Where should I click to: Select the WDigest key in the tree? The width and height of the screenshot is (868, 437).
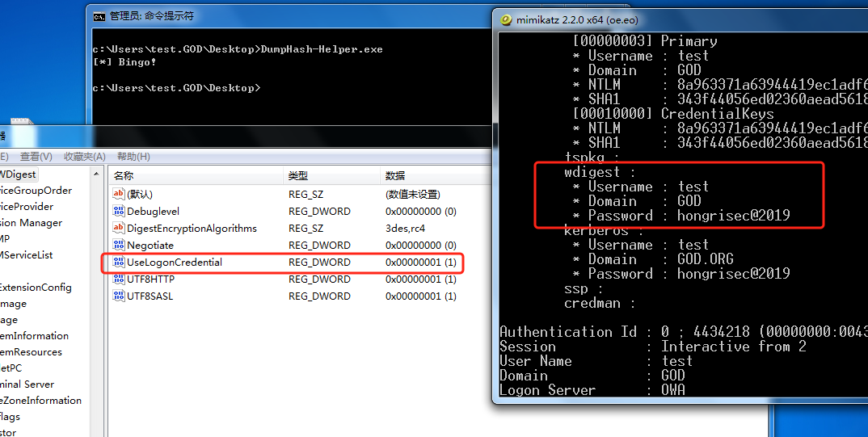coord(18,174)
